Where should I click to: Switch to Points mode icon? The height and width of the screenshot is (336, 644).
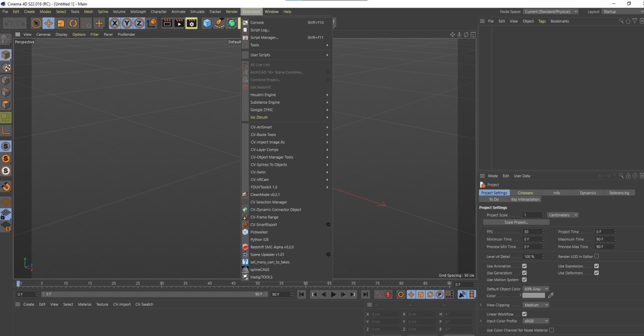6,80
